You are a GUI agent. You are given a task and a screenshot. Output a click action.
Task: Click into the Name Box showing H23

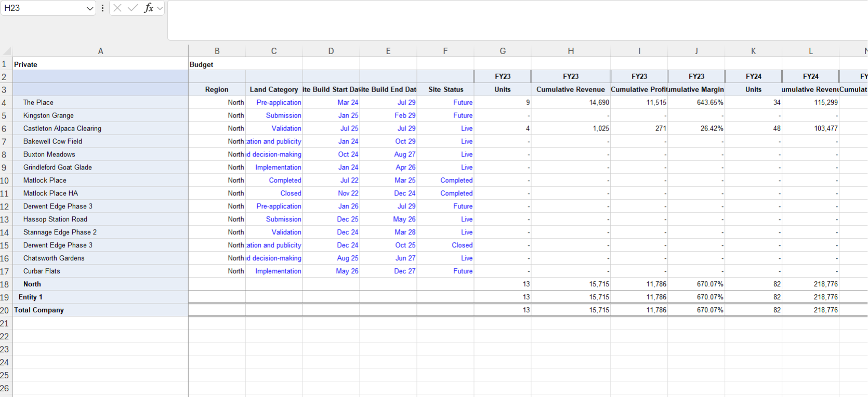[43, 8]
